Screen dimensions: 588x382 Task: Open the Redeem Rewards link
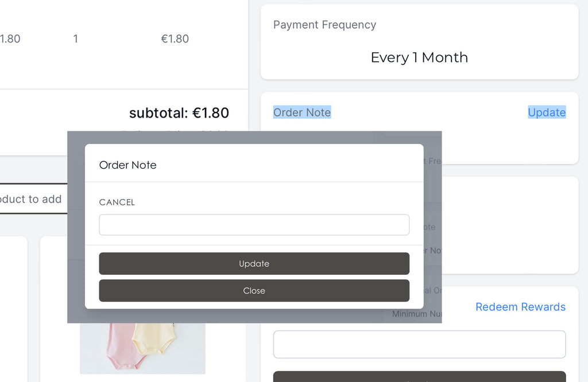click(x=520, y=307)
